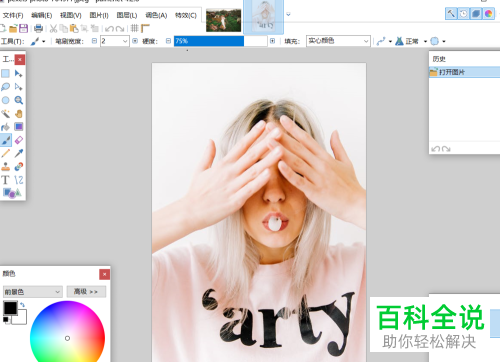
Task: Toggle the Tools window hammer button
Action: pyautogui.click(x=451, y=14)
